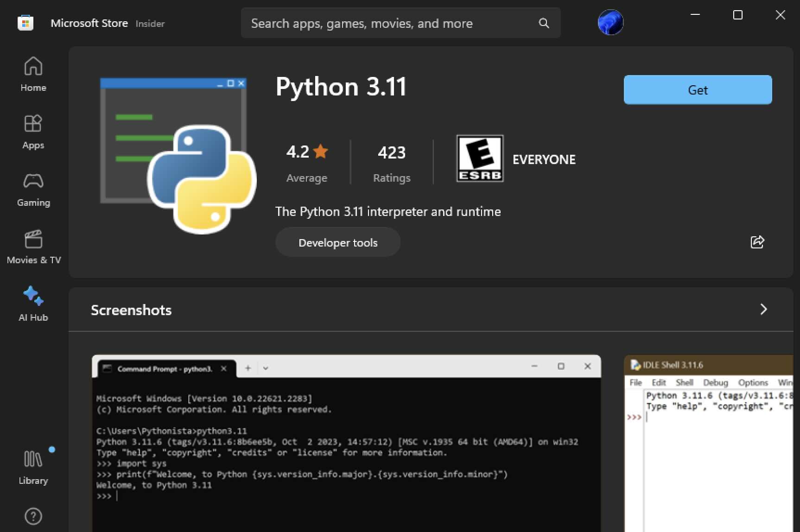Click the Insider label
Screen dimensions: 800x532
pos(150,24)
